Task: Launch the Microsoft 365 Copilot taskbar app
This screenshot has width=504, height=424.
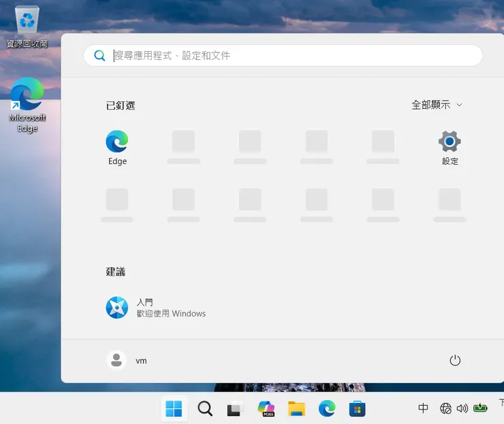Action: pyautogui.click(x=266, y=408)
